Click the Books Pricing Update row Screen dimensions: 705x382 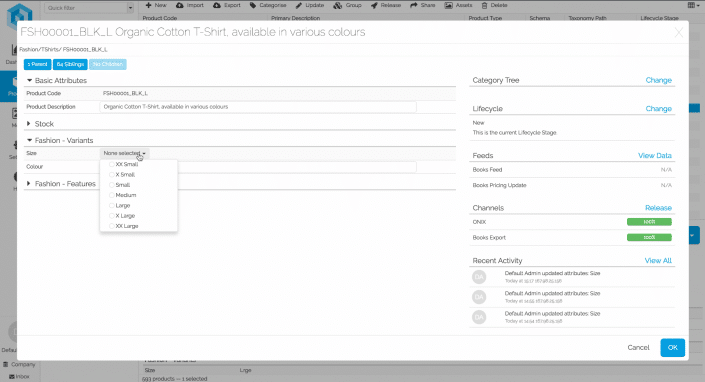(572, 185)
